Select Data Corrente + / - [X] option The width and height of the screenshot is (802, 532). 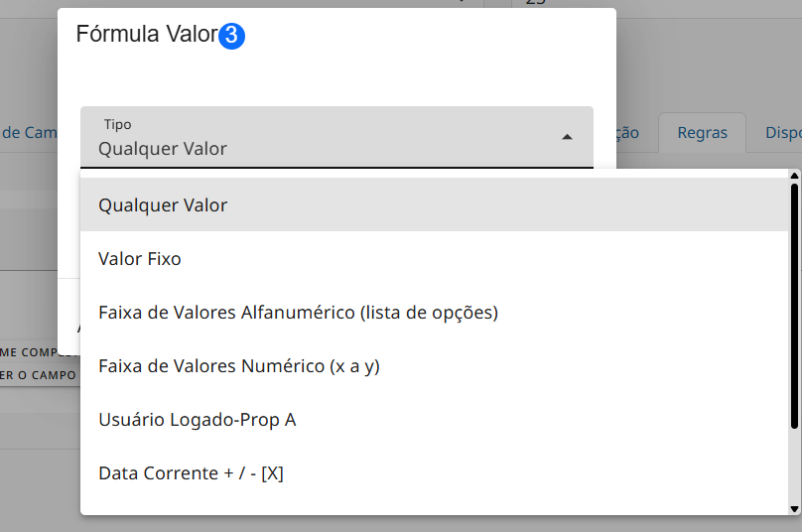coord(434,473)
